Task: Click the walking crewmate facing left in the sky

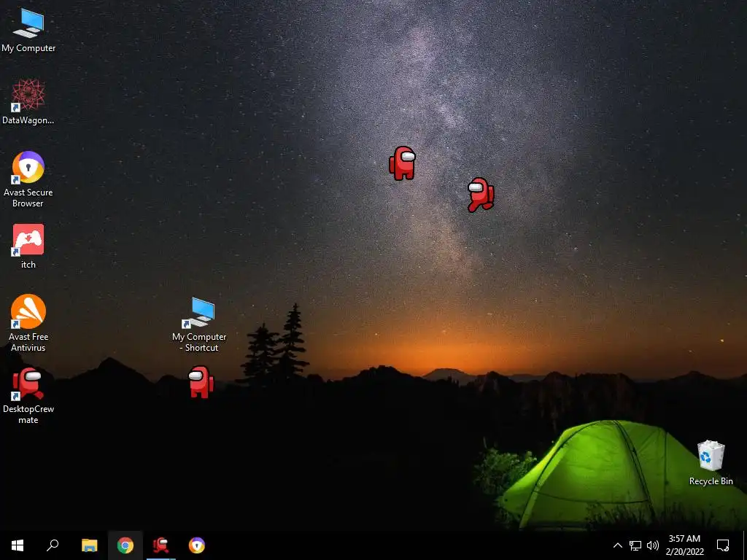Action: click(x=481, y=195)
